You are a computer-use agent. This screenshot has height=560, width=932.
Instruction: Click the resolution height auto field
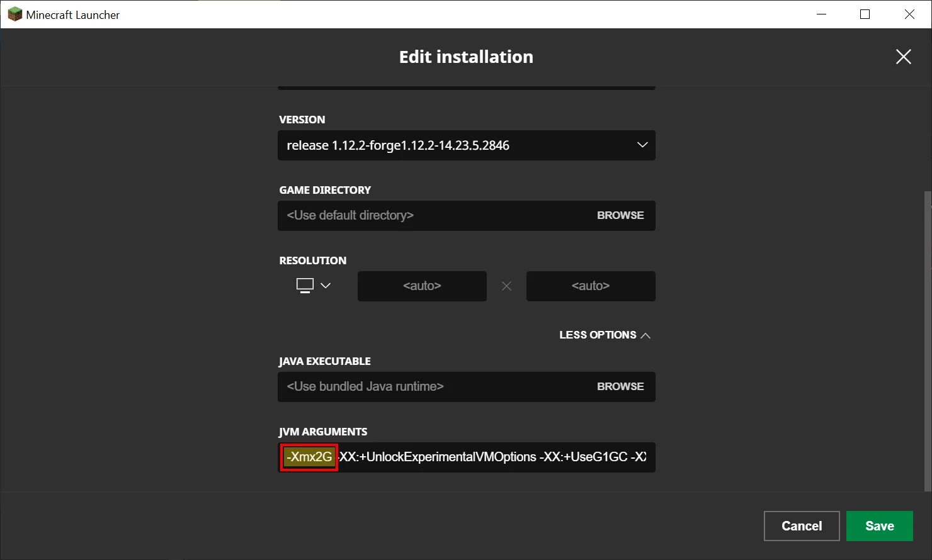[591, 286]
